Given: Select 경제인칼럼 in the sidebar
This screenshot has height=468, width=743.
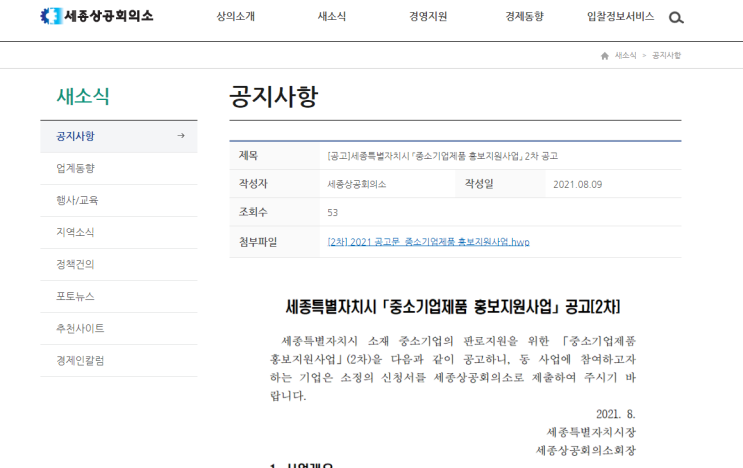Looking at the screenshot, I should (x=119, y=360).
